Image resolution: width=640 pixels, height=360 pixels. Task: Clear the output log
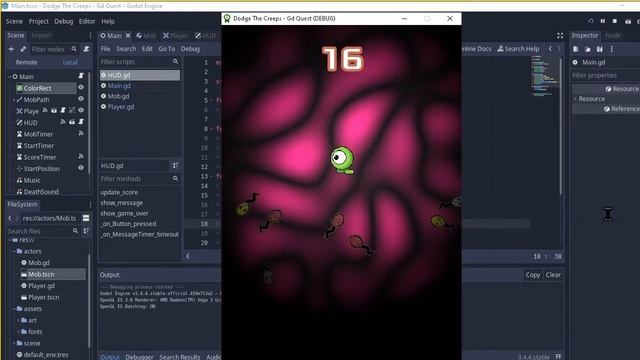(553, 275)
